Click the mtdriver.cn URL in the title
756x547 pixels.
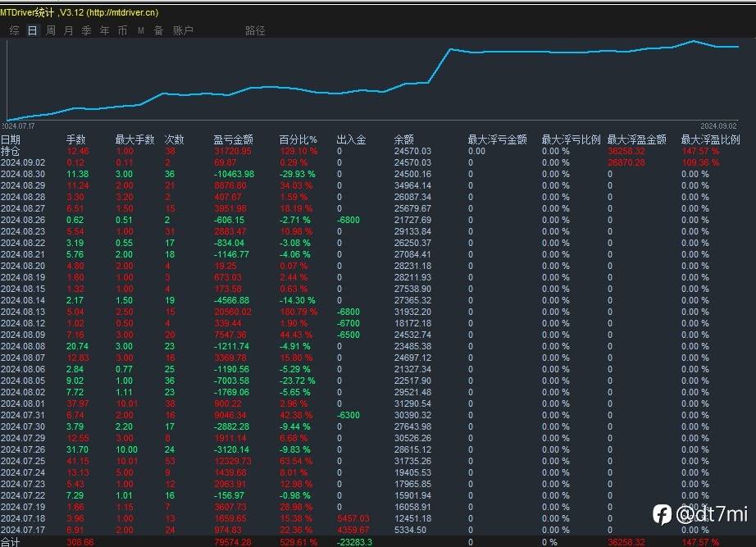121,12
